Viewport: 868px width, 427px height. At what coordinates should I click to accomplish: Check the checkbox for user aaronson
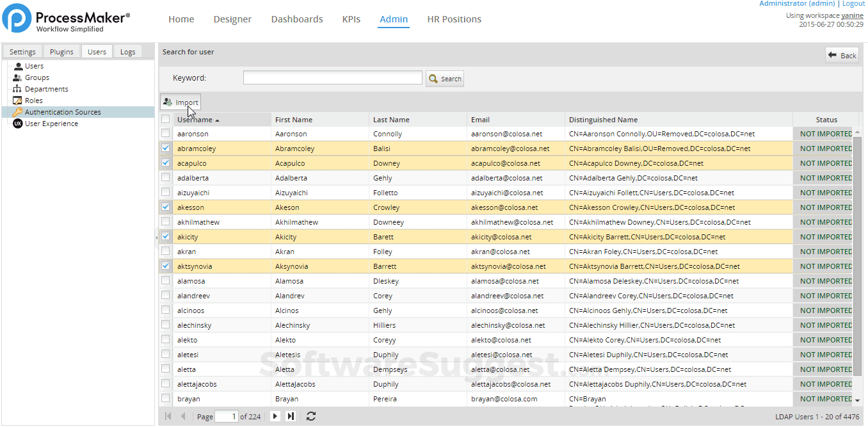coord(166,133)
